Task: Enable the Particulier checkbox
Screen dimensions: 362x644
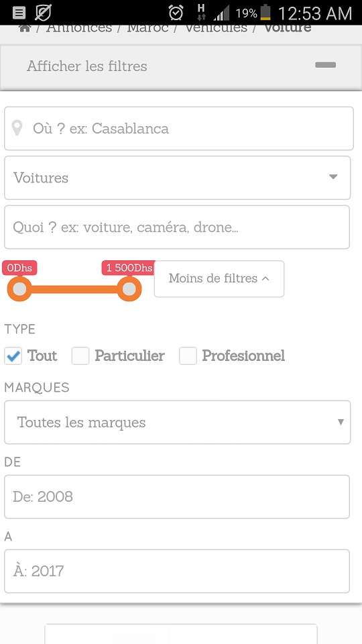Action: tap(80, 356)
